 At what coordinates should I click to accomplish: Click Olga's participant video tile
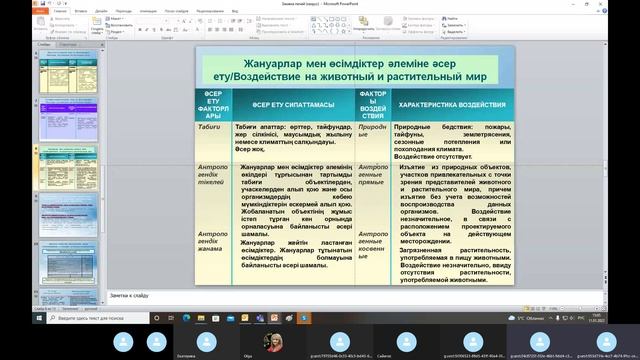[273, 342]
